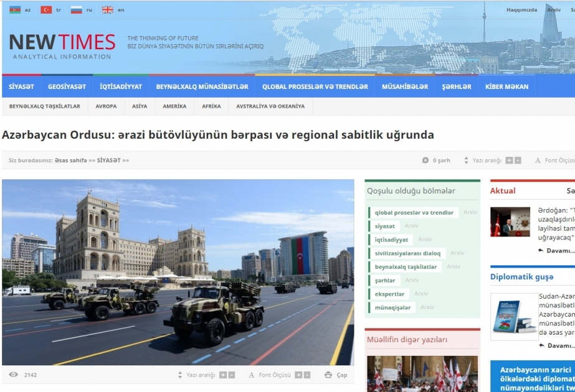Click the article headline 'Azərbaycan Ordusu'
575x392 pixels.
coord(218,135)
